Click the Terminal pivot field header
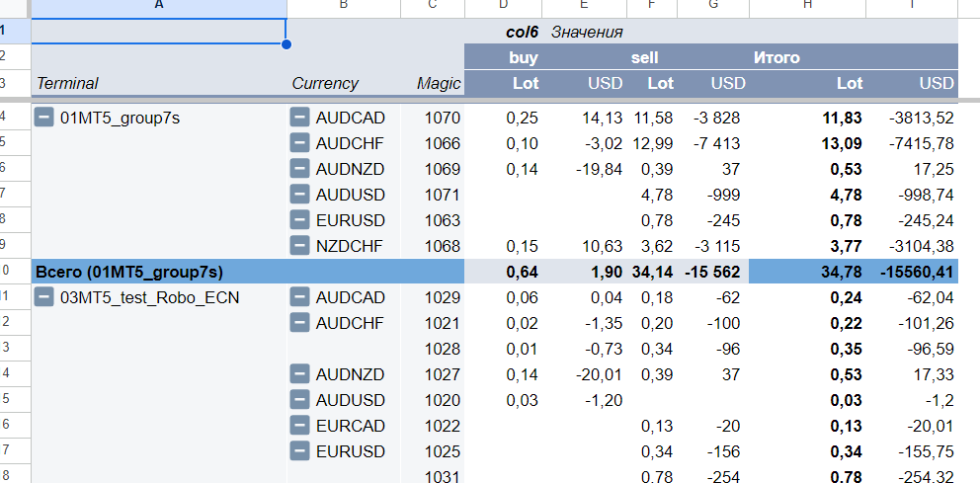 (67, 83)
